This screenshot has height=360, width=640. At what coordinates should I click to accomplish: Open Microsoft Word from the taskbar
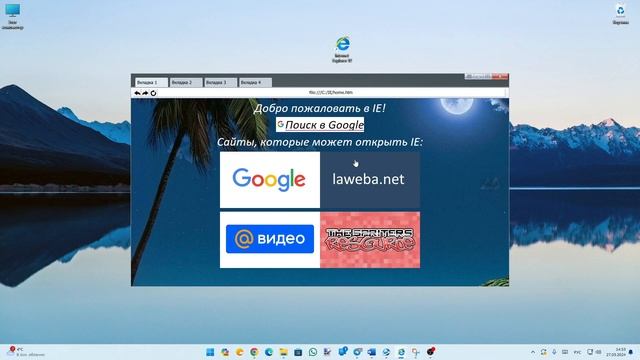click(x=371, y=352)
